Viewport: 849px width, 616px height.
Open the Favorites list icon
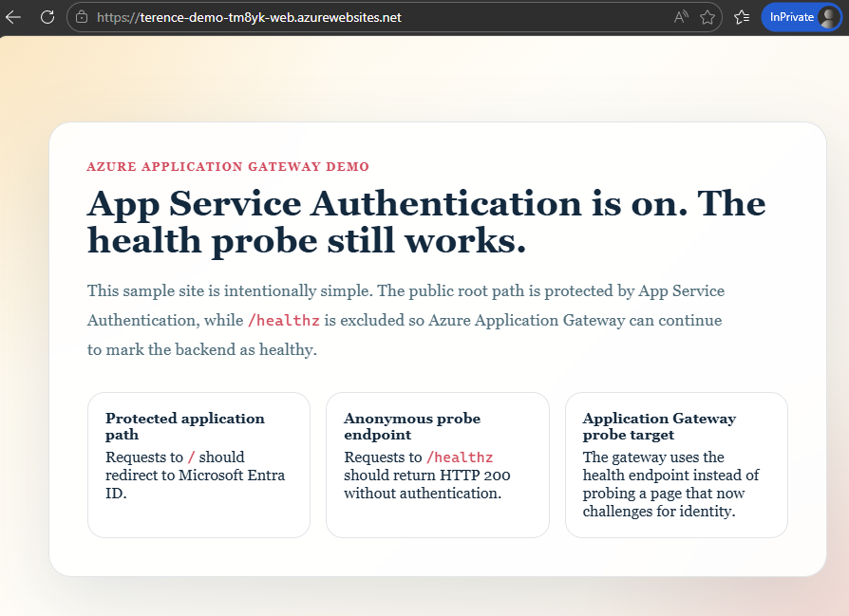pos(742,17)
